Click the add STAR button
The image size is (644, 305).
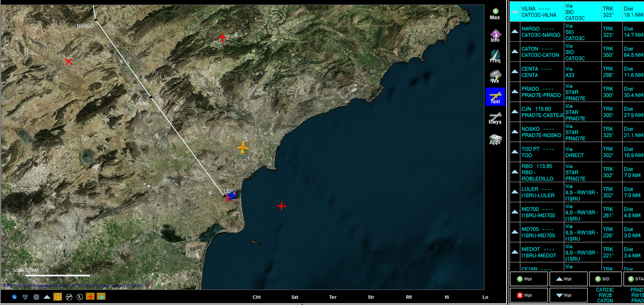[634, 279]
